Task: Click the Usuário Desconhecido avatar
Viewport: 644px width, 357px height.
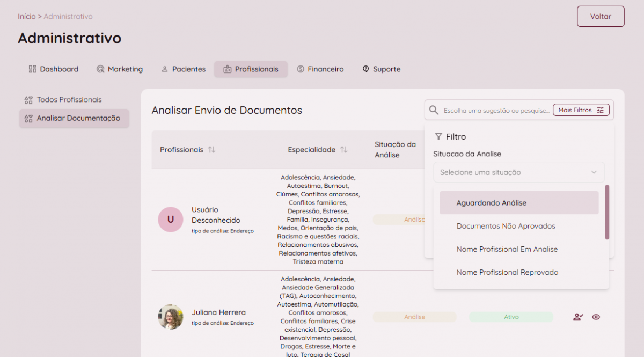Action: click(x=171, y=219)
